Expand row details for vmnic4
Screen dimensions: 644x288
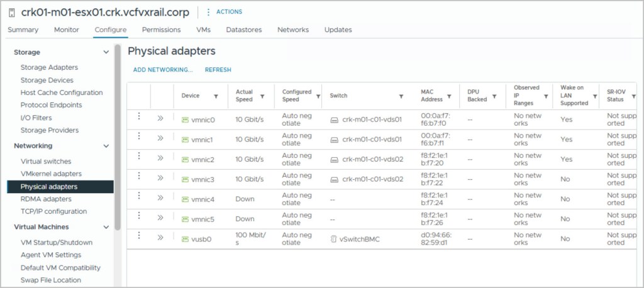tap(160, 199)
